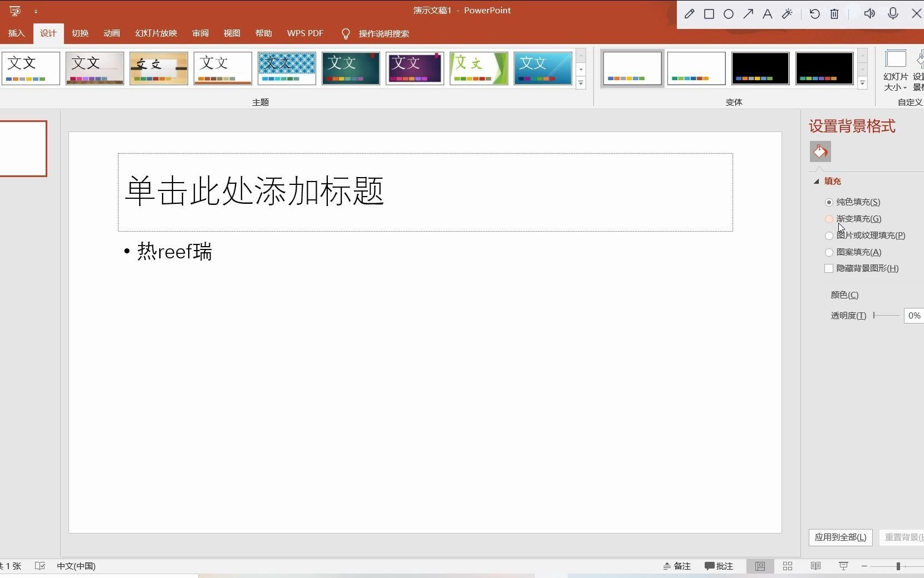Viewport: 924px width, 578px height.
Task: Select the ellipse annotation tool
Action: (x=729, y=14)
